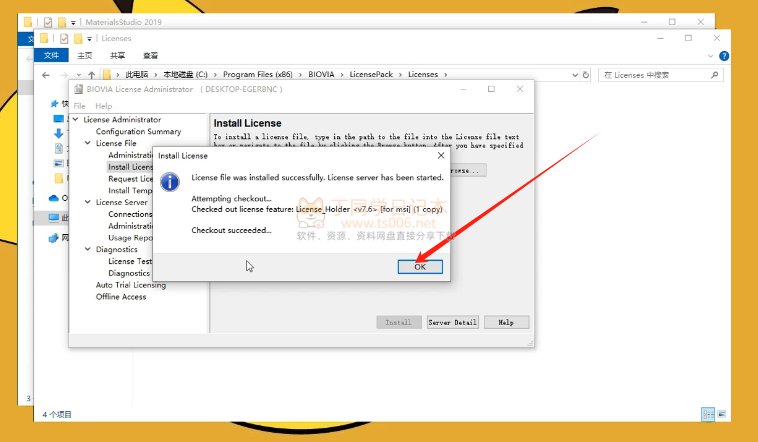Viewport: 758px width, 442px height.
Task: Open the address bar history dropdown
Action: tap(575, 75)
